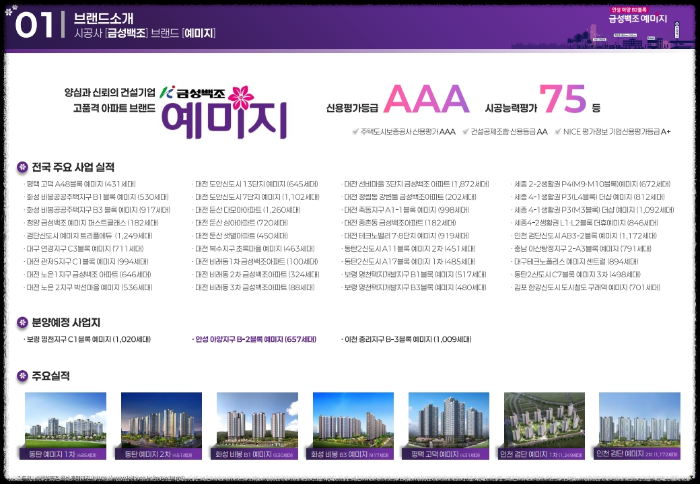Click the city skyline graphic in header
Viewport: 700px width, 484px height.
[603, 38]
